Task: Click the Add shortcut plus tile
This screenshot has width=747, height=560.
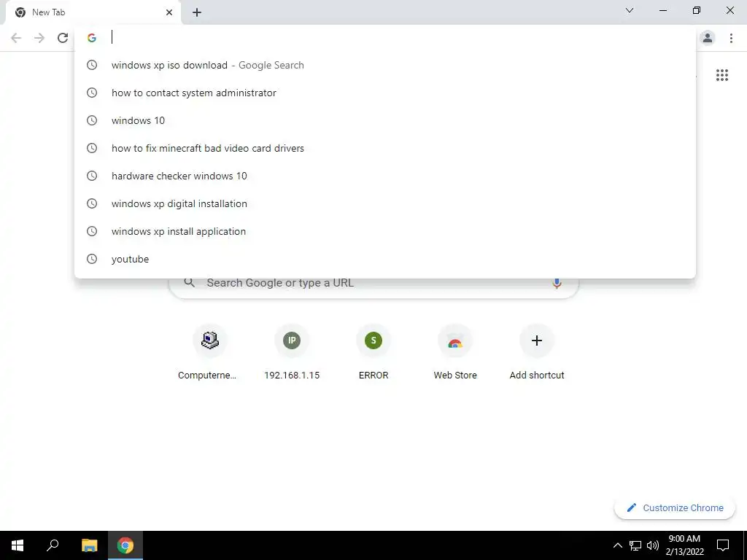Action: pos(537,353)
